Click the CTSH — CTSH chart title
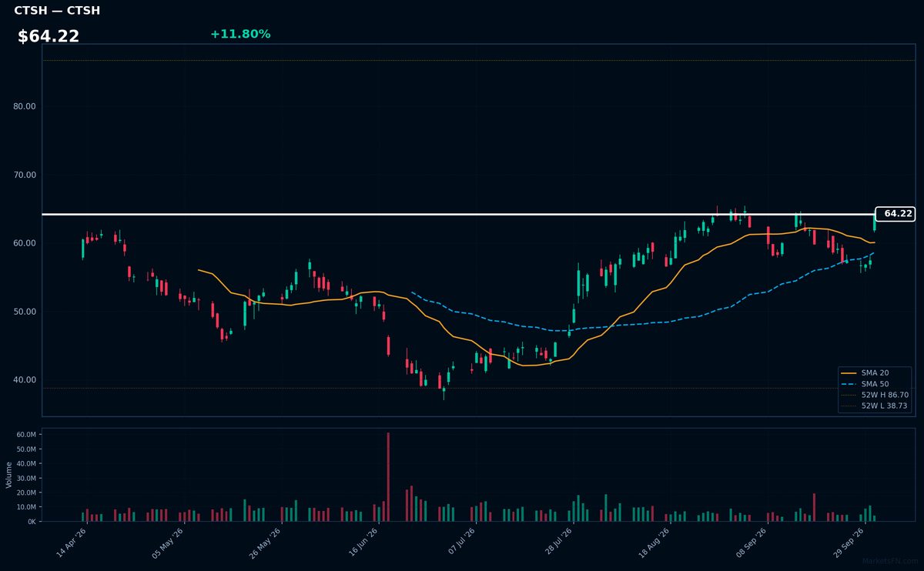 (x=57, y=11)
